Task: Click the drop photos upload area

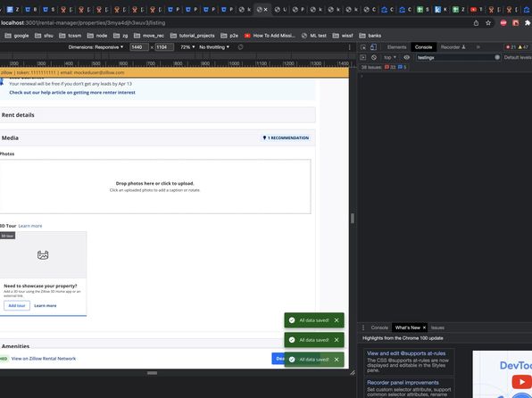Action: (x=154, y=187)
